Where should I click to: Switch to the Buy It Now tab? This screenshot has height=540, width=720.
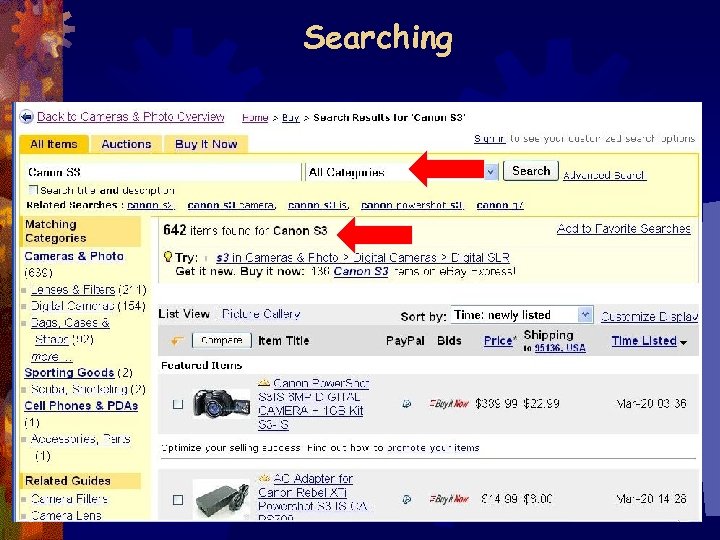[x=206, y=144]
